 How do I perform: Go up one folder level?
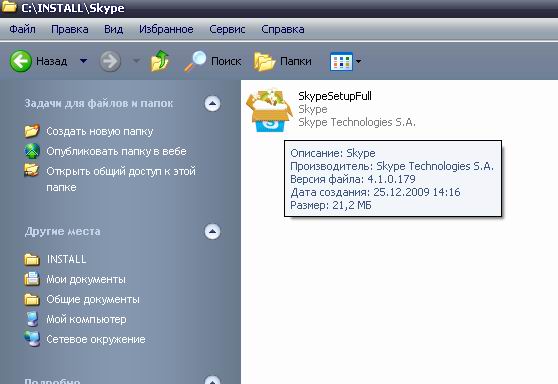[159, 61]
